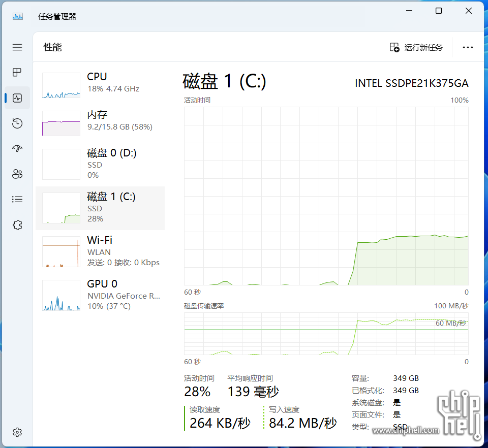This screenshot has height=448, width=488.
Task: Select the CPU performance entry
Action: point(100,85)
